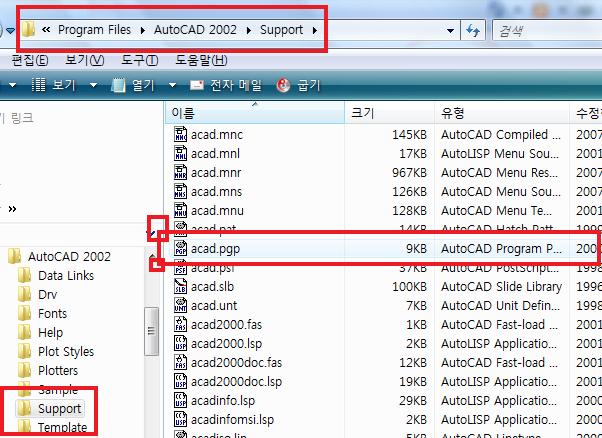Click the folder tree scrollbar thumb
Image resolution: width=602 pixels, height=438 pixels.
click(x=152, y=331)
